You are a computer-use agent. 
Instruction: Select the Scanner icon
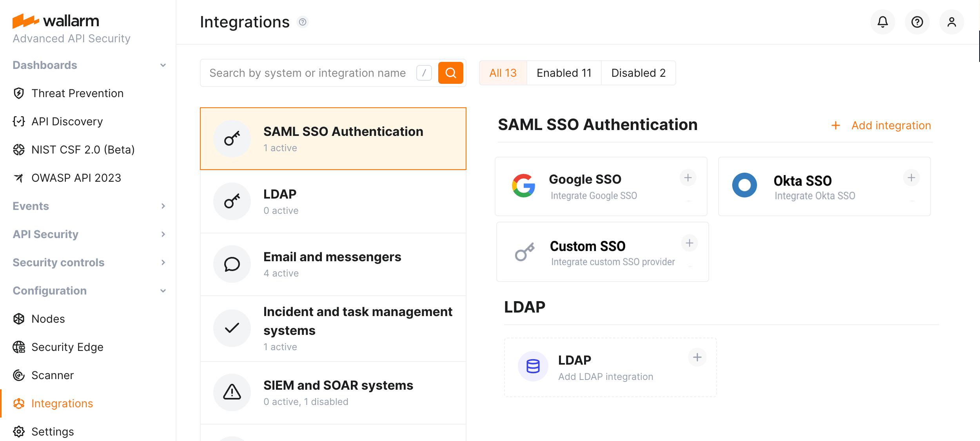[19, 375]
